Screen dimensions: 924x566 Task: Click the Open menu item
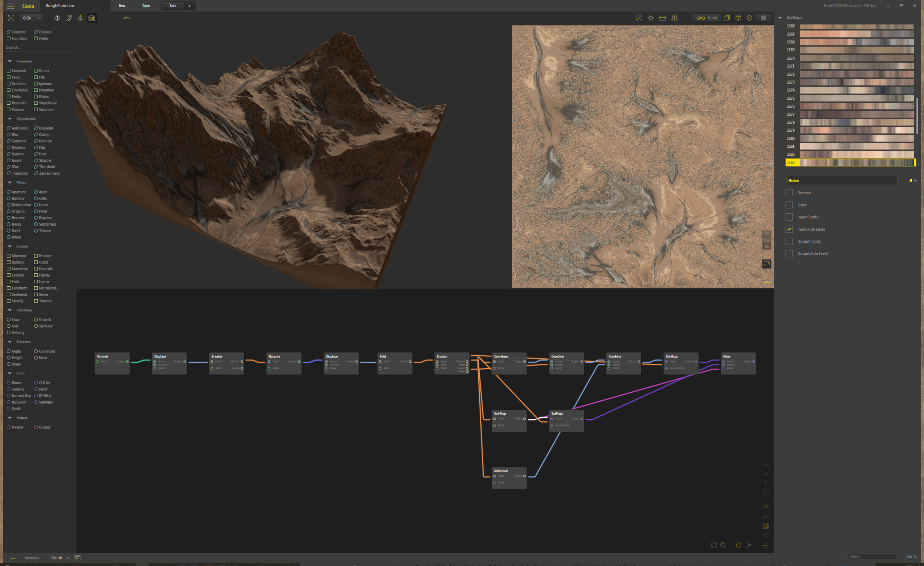[x=146, y=6]
